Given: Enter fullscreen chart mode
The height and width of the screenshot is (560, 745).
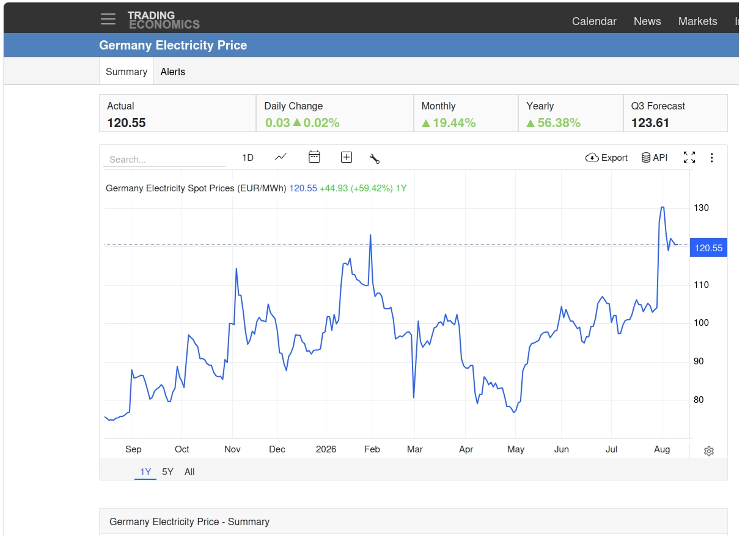Looking at the screenshot, I should [x=689, y=157].
